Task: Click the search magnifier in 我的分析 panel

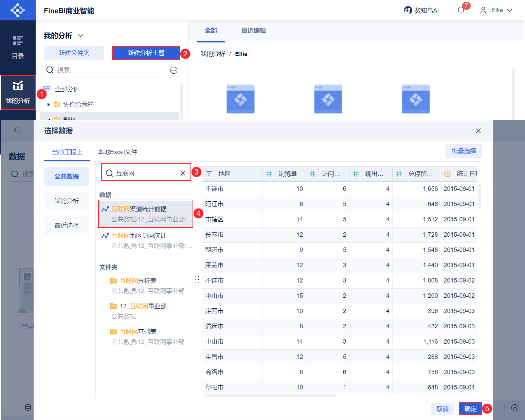Action: pos(50,70)
